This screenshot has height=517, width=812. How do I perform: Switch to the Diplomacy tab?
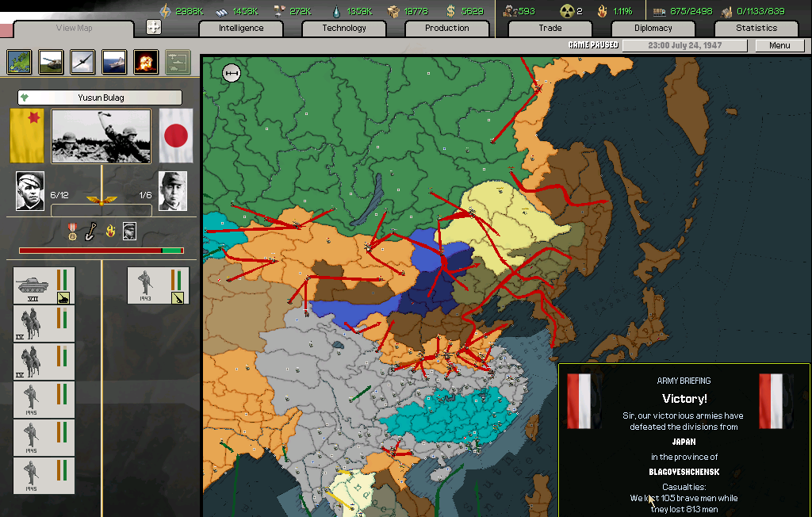(x=653, y=28)
